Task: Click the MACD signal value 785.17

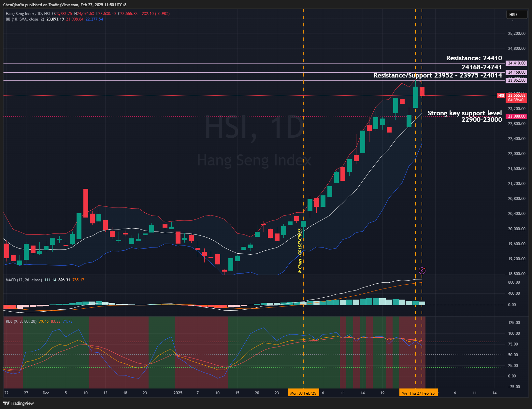Action: [78, 280]
